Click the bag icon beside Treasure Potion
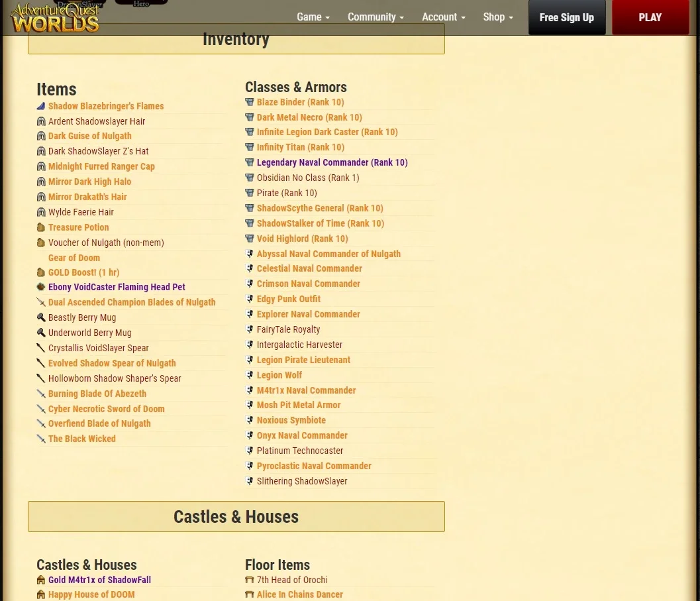700x601 pixels. pos(40,227)
